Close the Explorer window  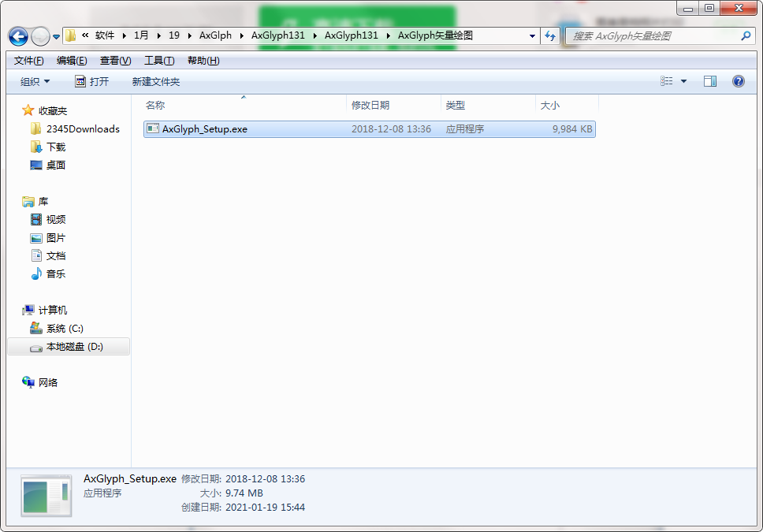739,8
